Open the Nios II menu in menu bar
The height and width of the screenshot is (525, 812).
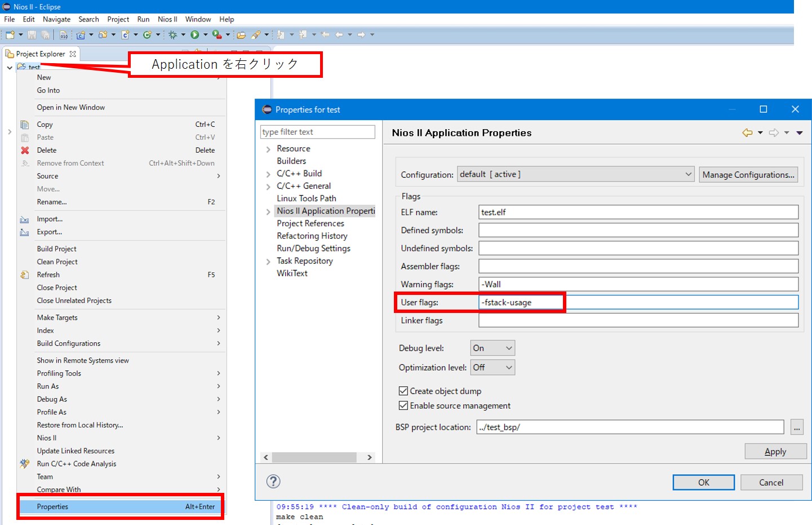click(x=167, y=19)
